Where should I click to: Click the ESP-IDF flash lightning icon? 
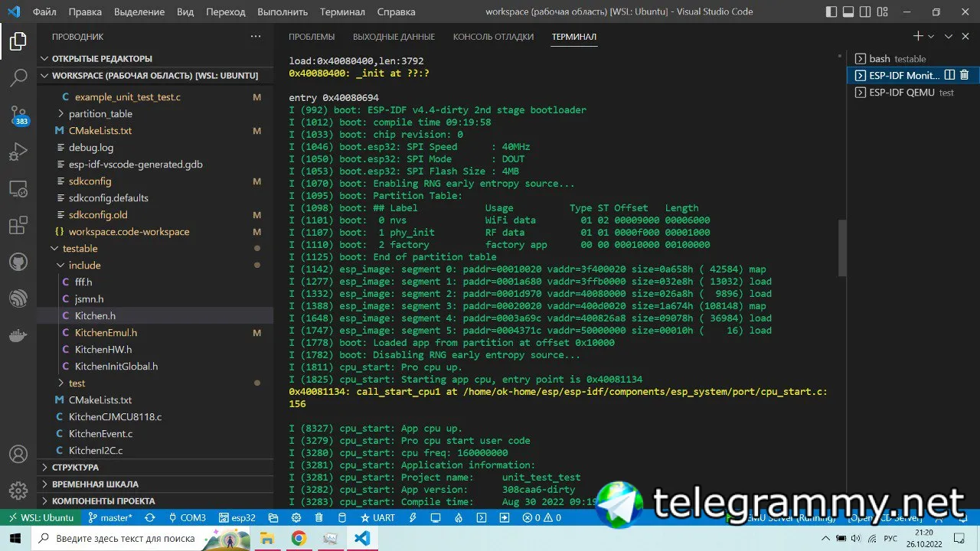click(413, 518)
